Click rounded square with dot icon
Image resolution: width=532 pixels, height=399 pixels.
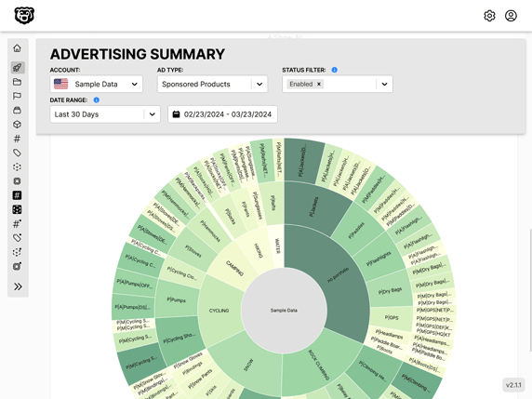[18, 266]
